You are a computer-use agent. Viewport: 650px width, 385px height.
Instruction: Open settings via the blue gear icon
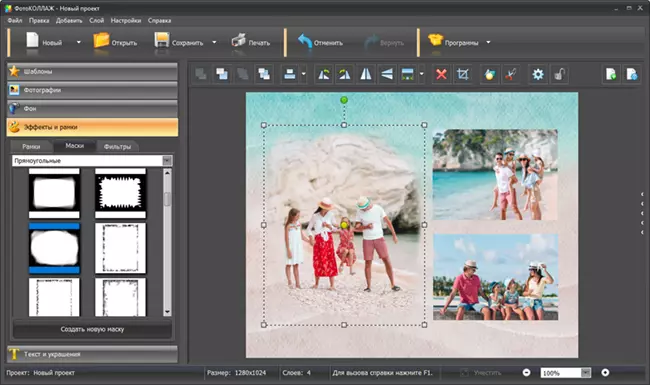point(538,75)
